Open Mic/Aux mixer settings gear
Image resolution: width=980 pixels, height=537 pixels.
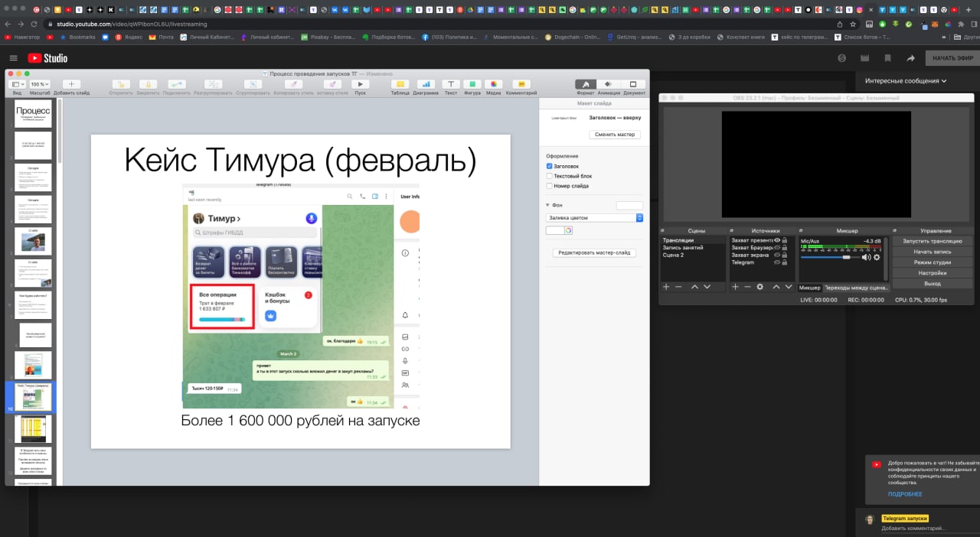[x=877, y=257]
